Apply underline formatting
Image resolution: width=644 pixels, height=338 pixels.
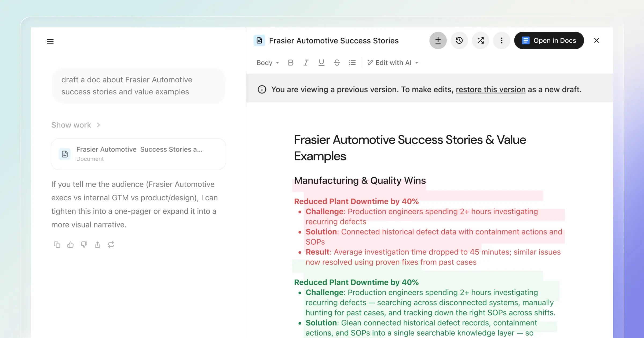[x=321, y=63]
